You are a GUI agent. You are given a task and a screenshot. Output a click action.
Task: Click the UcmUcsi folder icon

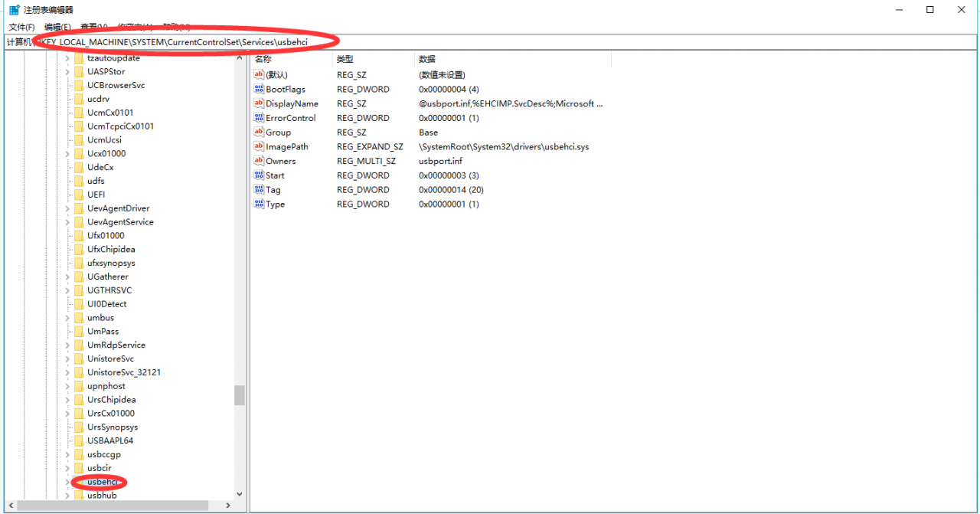77,140
